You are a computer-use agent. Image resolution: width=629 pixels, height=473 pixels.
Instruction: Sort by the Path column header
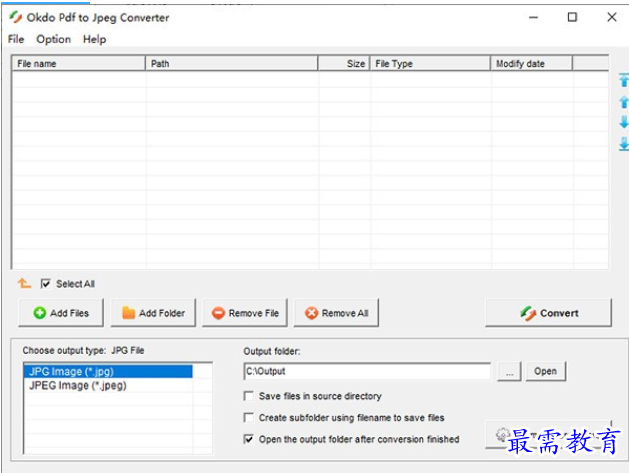tap(231, 63)
